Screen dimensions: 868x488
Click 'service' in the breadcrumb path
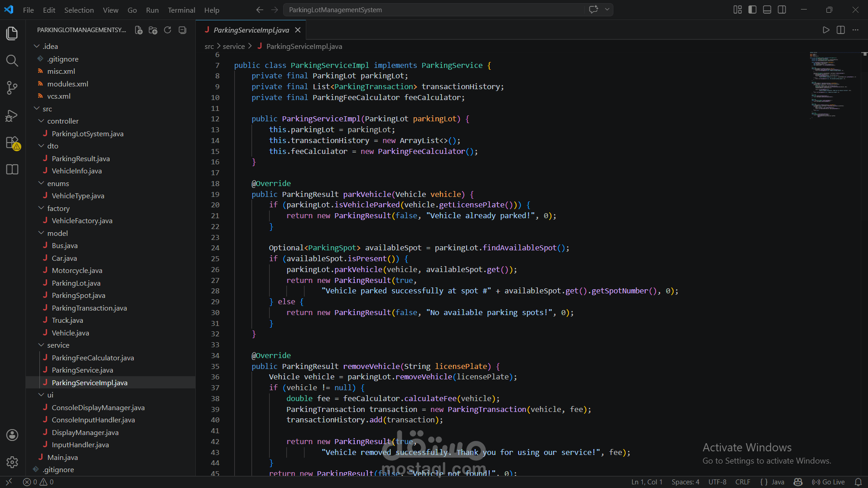pyautogui.click(x=234, y=46)
